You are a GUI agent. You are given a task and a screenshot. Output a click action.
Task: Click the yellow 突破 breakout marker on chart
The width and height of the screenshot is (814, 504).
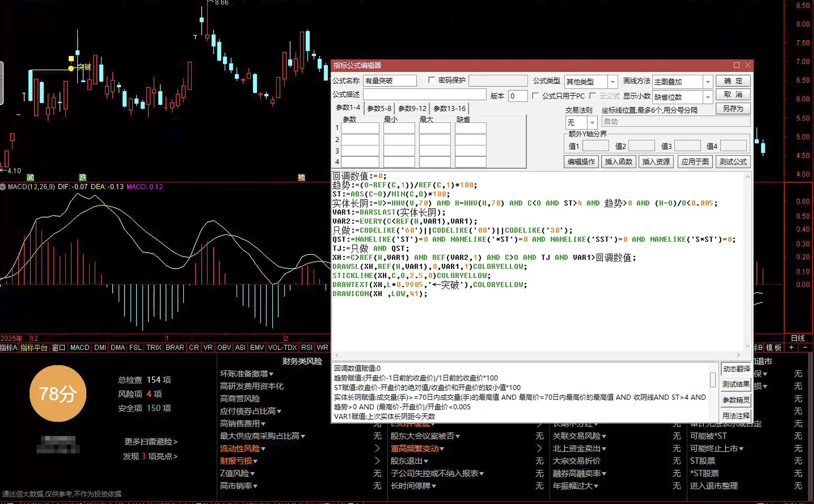84,67
